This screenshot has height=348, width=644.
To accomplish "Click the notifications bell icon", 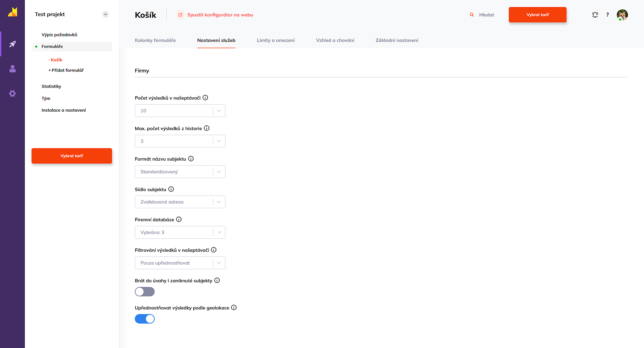I will [595, 15].
